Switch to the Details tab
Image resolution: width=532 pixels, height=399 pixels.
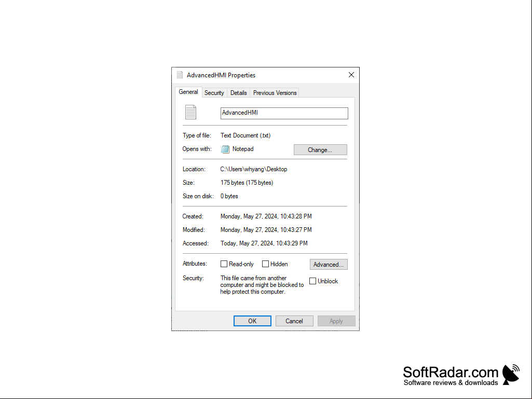pyautogui.click(x=239, y=93)
